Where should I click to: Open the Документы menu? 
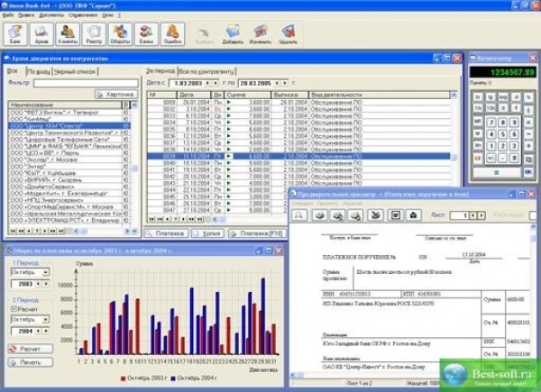(x=51, y=15)
